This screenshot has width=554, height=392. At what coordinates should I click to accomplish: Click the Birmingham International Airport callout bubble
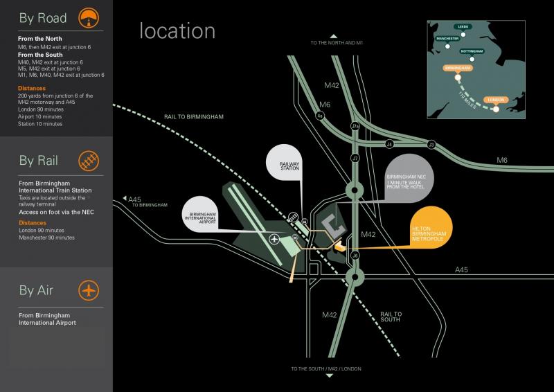click(200, 215)
